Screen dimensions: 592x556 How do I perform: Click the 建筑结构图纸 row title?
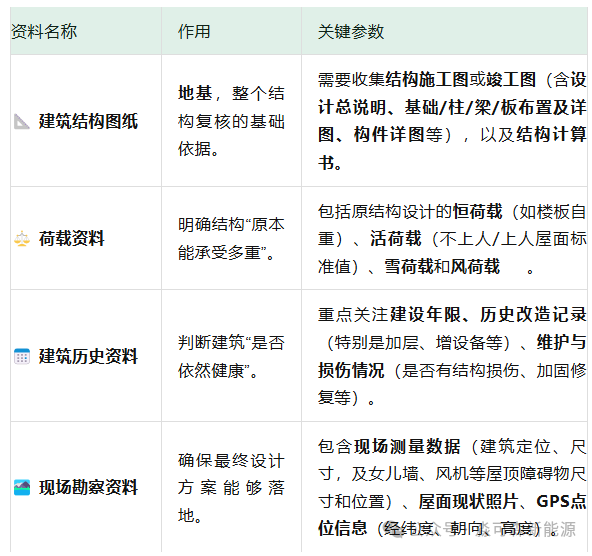[89, 122]
